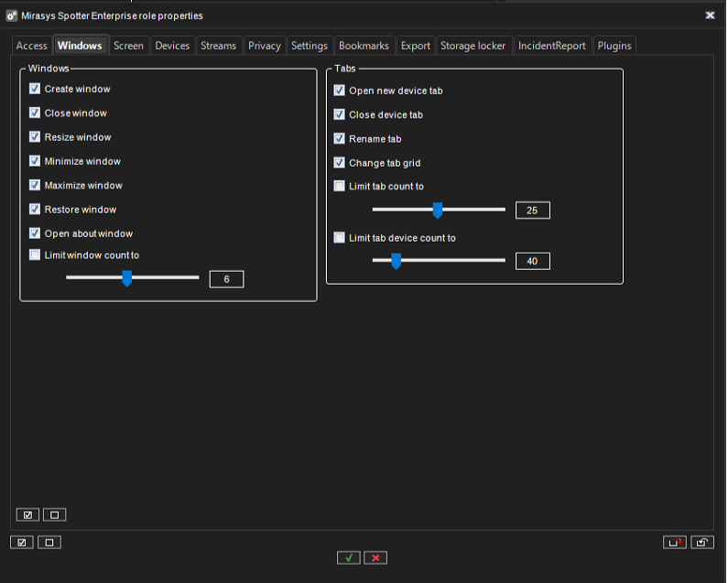This screenshot has height=583, width=728.
Task: Disable the Rename tab checkbox
Action: tap(340, 139)
